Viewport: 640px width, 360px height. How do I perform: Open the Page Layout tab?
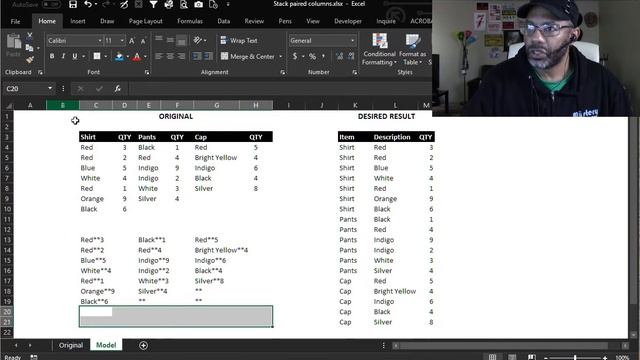(145, 21)
